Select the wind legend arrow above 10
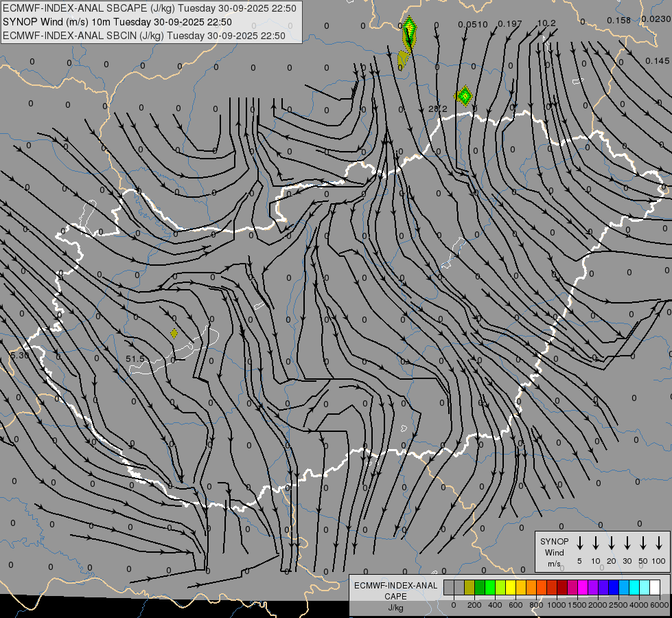The height and width of the screenshot is (618, 672). pyautogui.click(x=595, y=543)
